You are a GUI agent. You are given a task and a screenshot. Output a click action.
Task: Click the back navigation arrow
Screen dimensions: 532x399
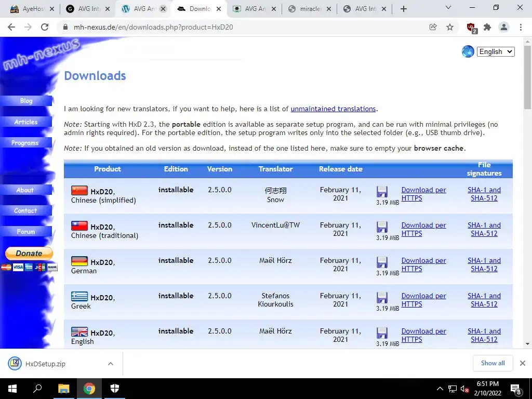(11, 27)
